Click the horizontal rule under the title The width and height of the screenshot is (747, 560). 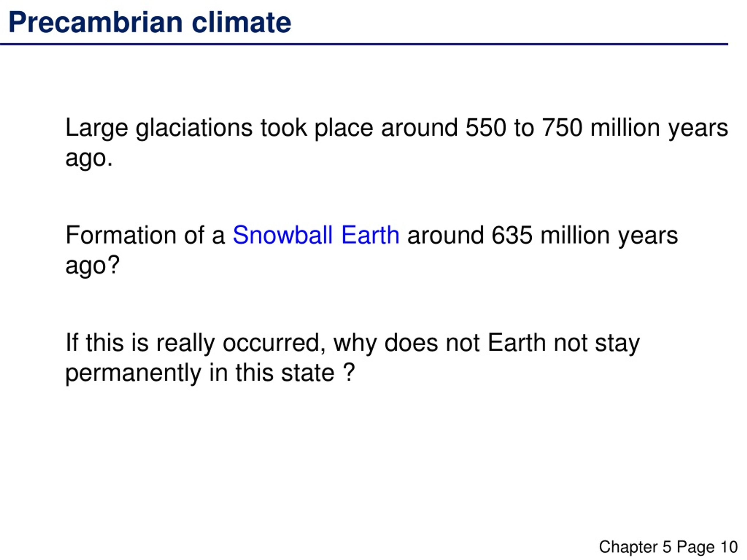click(364, 44)
